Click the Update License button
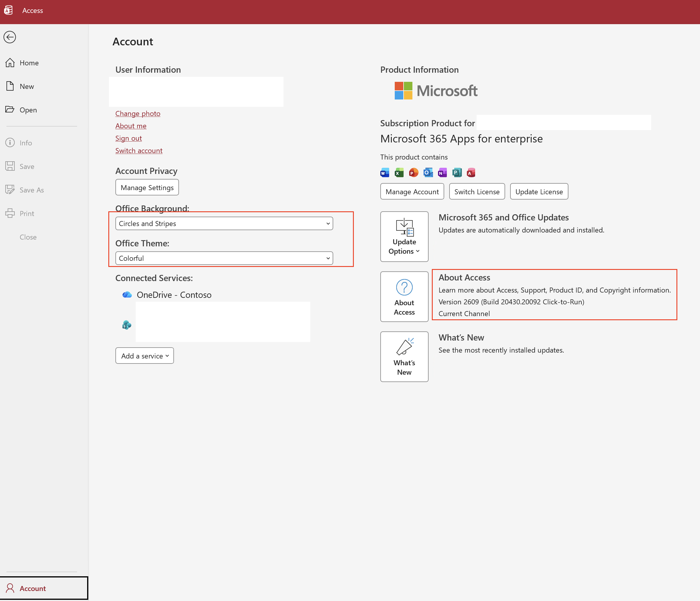Image resolution: width=700 pixels, height=601 pixels. (x=539, y=192)
